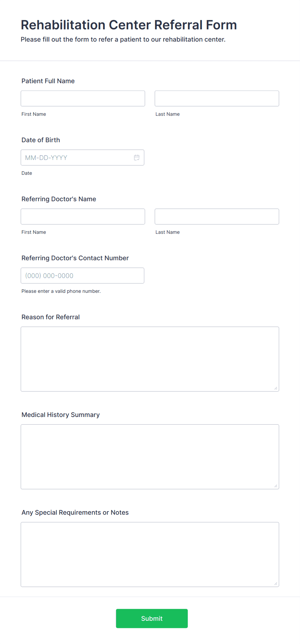Click the Referring Doctor's Contact Number field
The height and width of the screenshot is (644, 300).
[83, 276]
